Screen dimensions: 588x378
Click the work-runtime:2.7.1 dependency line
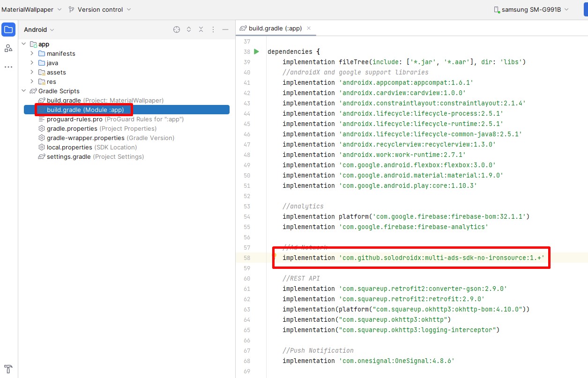pos(374,155)
